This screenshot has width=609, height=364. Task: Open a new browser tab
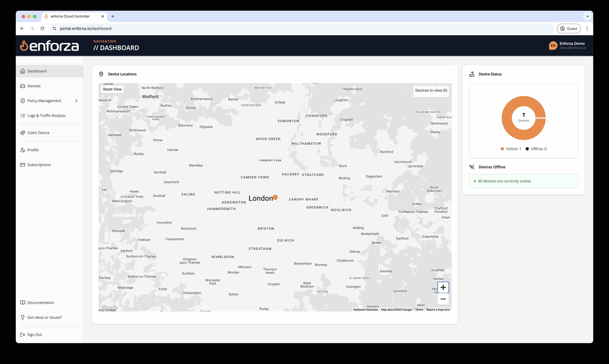[x=113, y=16]
